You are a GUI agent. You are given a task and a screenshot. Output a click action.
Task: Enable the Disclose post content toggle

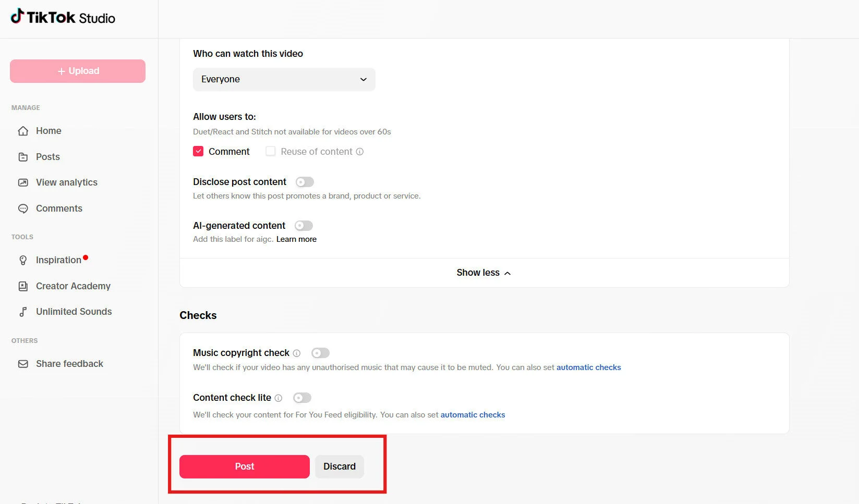pos(304,181)
